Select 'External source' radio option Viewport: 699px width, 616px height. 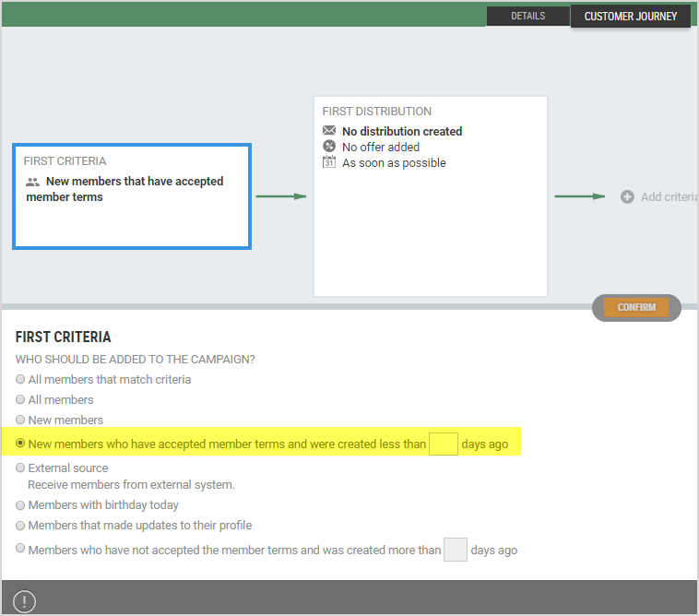[x=20, y=468]
